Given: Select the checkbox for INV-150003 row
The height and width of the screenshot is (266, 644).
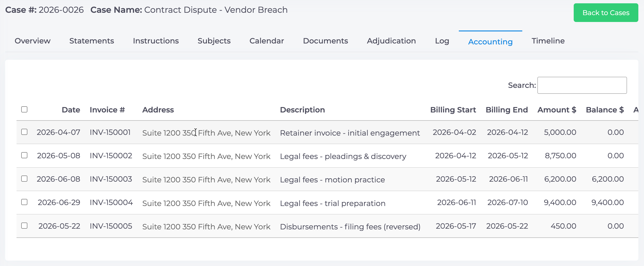Looking at the screenshot, I should [24, 179].
